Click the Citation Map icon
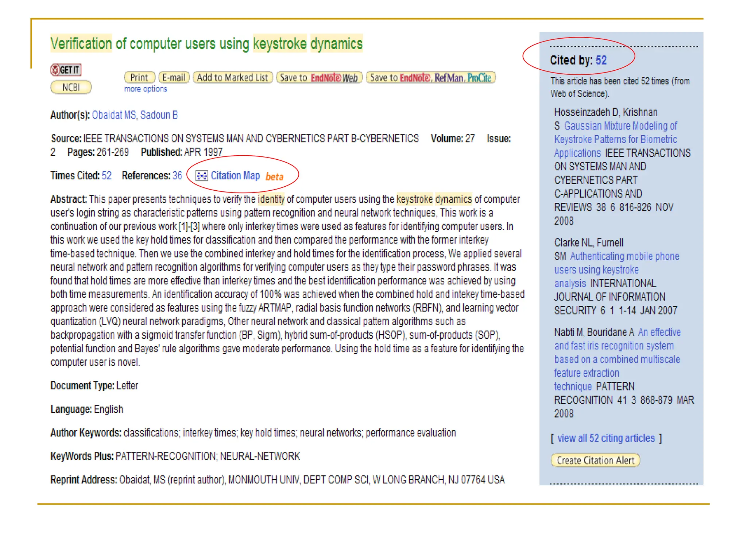Image resolution: width=747 pixels, height=560 pixels. (x=201, y=176)
